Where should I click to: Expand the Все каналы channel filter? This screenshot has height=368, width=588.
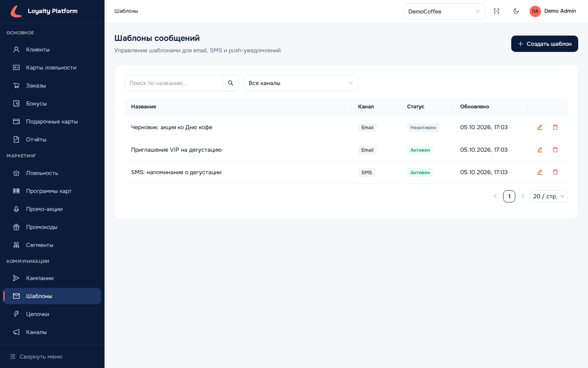pyautogui.click(x=301, y=83)
